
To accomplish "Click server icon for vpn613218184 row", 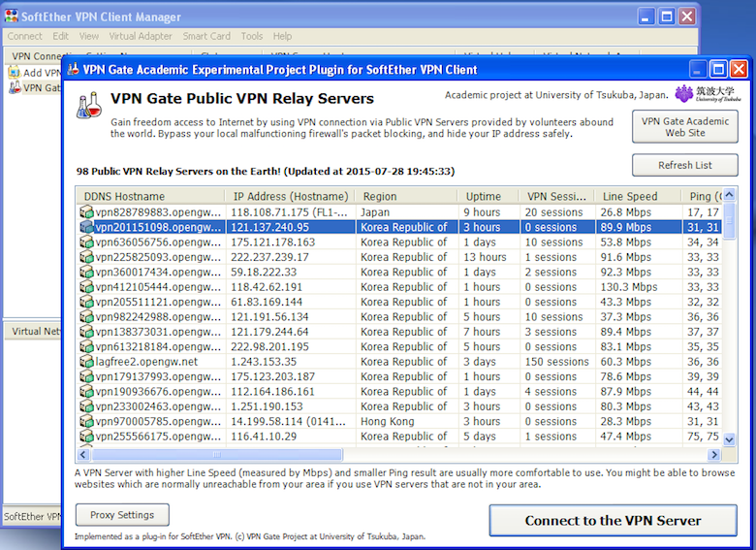I will pyautogui.click(x=87, y=346).
